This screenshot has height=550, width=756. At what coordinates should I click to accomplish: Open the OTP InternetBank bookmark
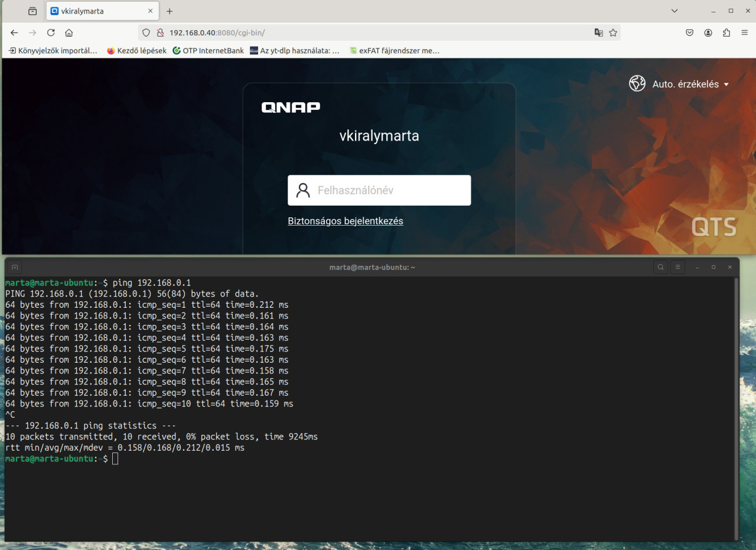coord(208,51)
